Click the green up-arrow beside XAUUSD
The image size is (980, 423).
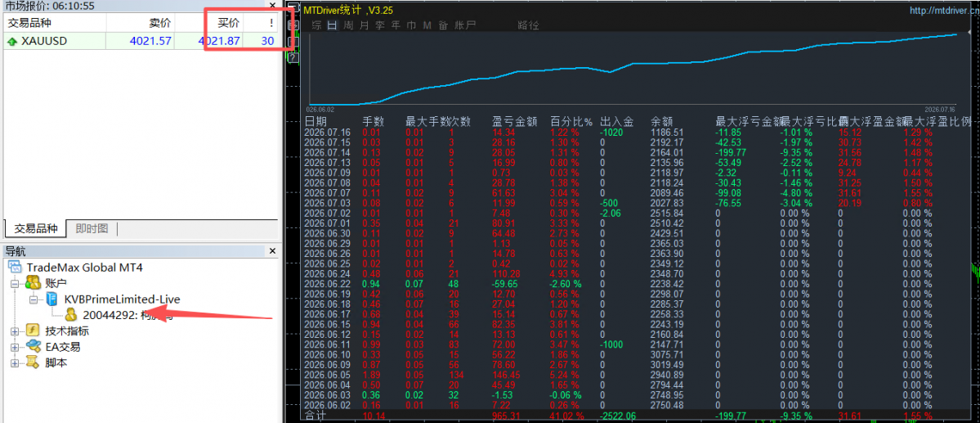(12, 41)
